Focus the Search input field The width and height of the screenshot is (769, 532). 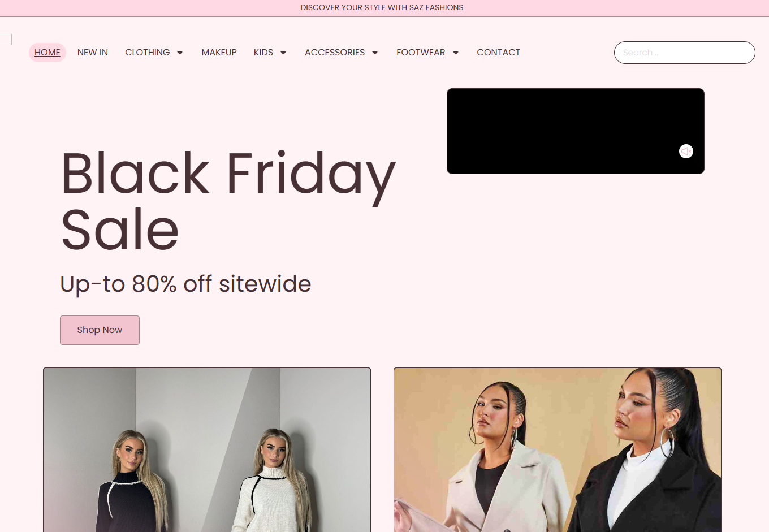pos(685,53)
